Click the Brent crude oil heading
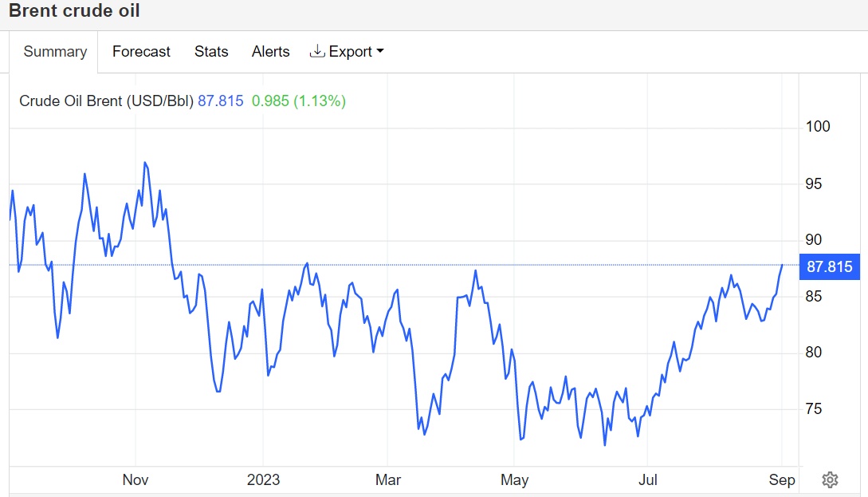This screenshot has width=868, height=497. 74,10
